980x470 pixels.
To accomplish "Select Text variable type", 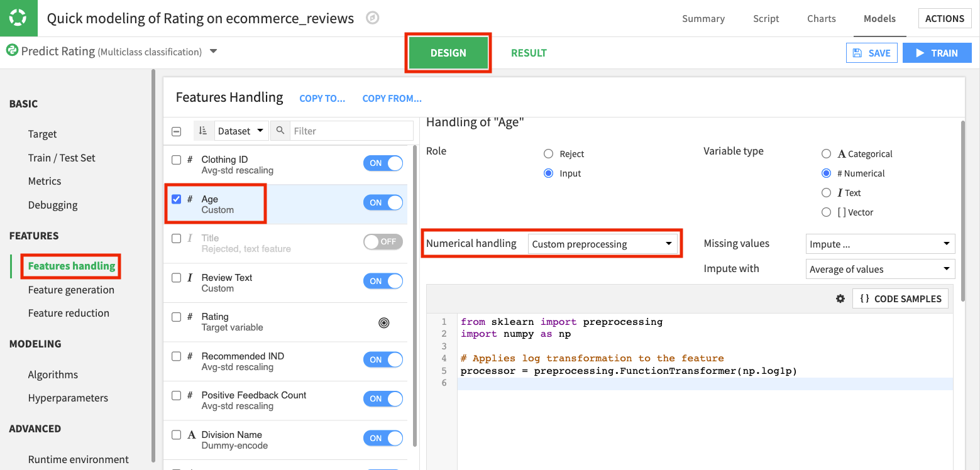I will click(x=827, y=193).
